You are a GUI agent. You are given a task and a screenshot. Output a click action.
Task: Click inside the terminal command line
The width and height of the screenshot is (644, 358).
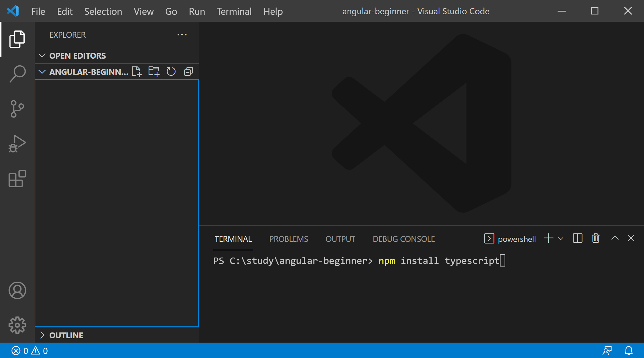point(406,261)
